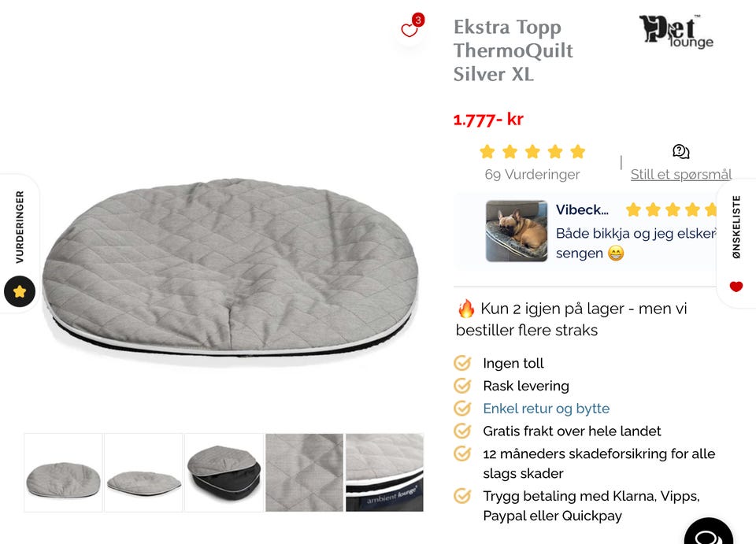
Task: Follow the Still et spørsmål link
Action: tap(680, 175)
